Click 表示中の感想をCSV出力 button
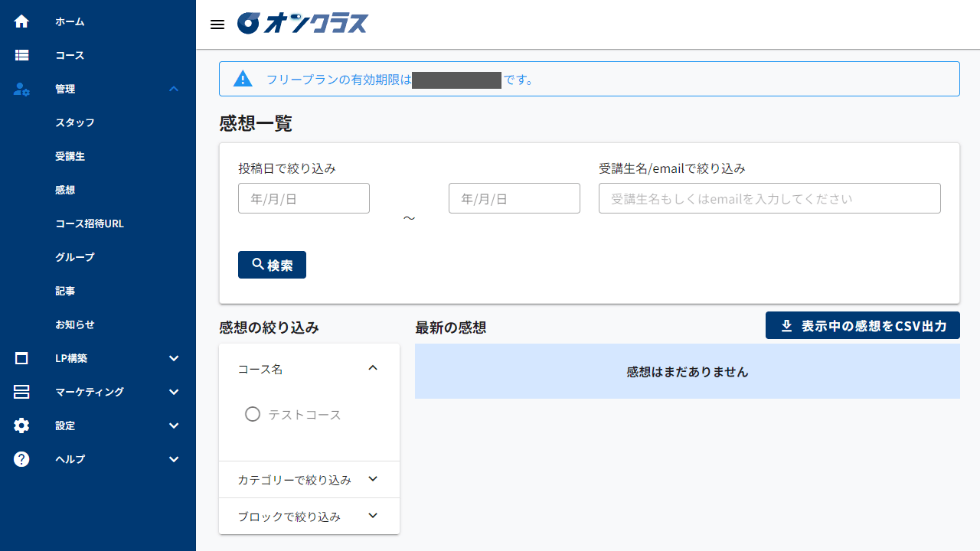 [862, 325]
